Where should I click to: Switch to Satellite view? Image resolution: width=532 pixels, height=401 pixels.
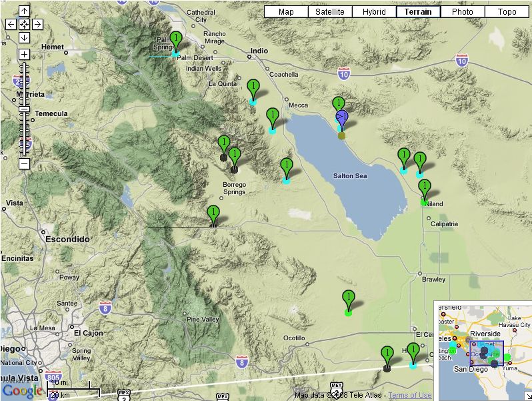point(330,11)
